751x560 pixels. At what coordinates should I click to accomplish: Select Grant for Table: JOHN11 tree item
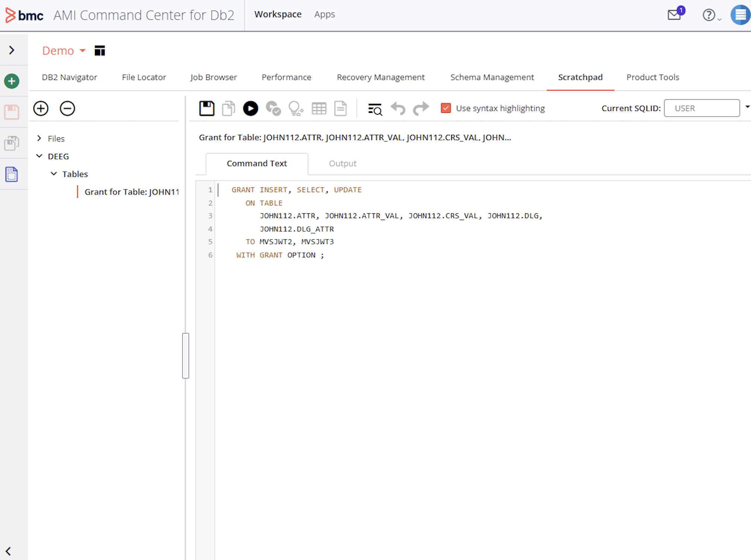tap(131, 192)
